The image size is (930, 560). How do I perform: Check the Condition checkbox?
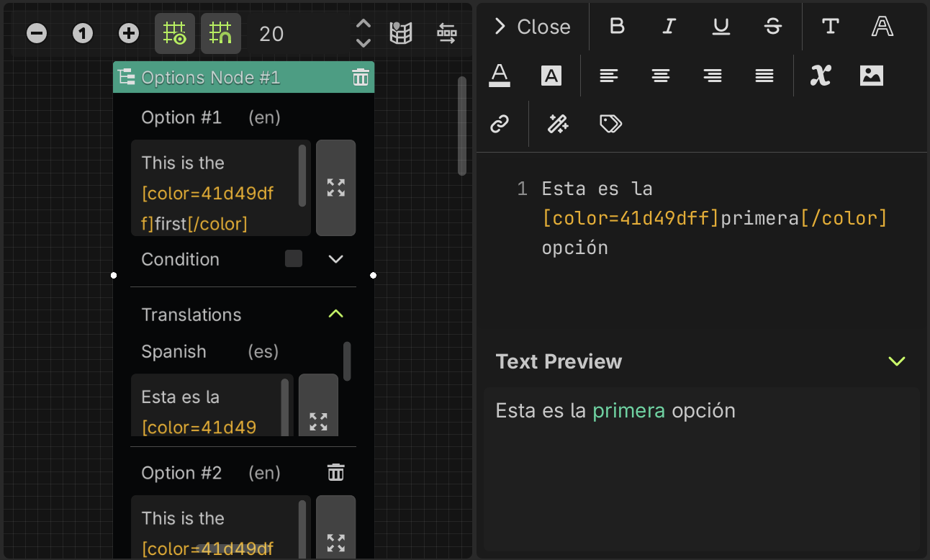point(294,258)
